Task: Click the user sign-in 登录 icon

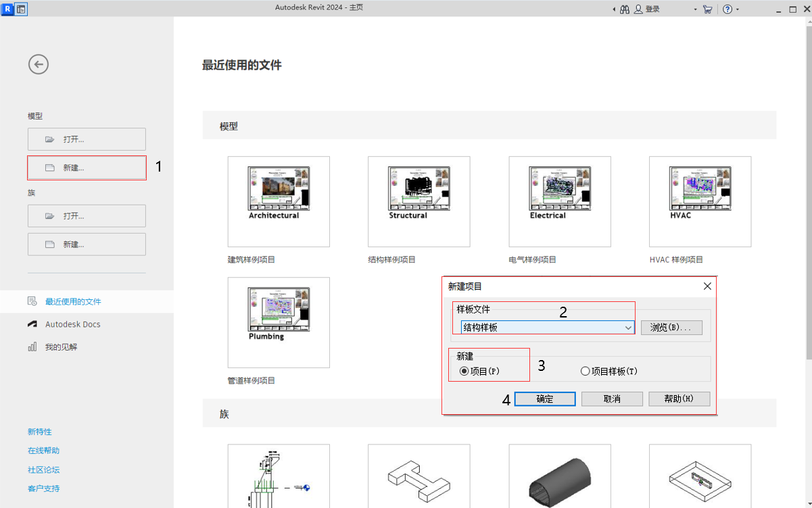Action: (x=639, y=9)
